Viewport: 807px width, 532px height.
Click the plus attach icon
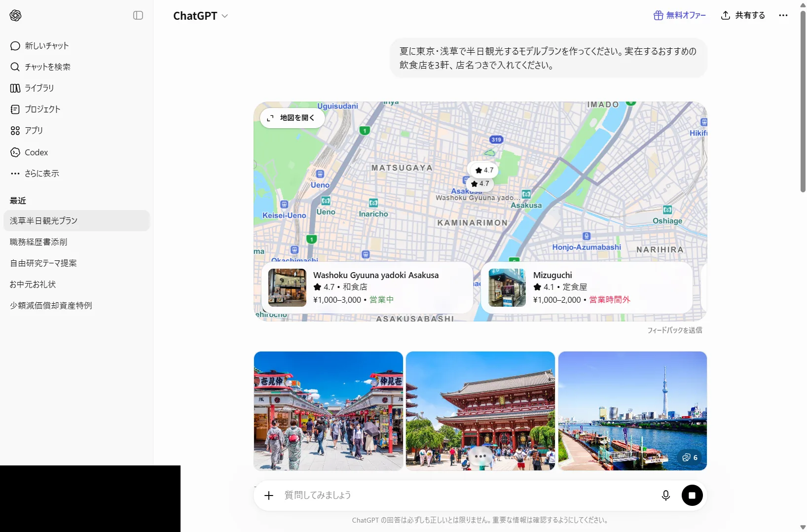click(269, 496)
